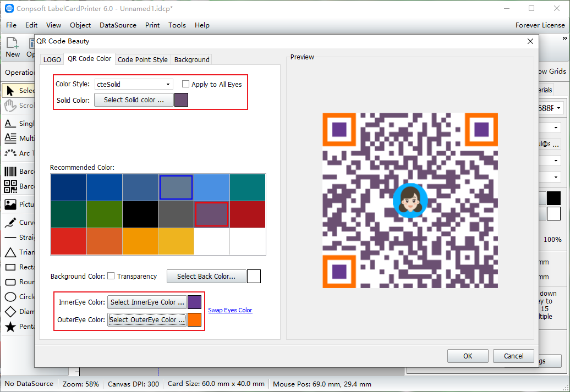Open the View menu

(53, 25)
